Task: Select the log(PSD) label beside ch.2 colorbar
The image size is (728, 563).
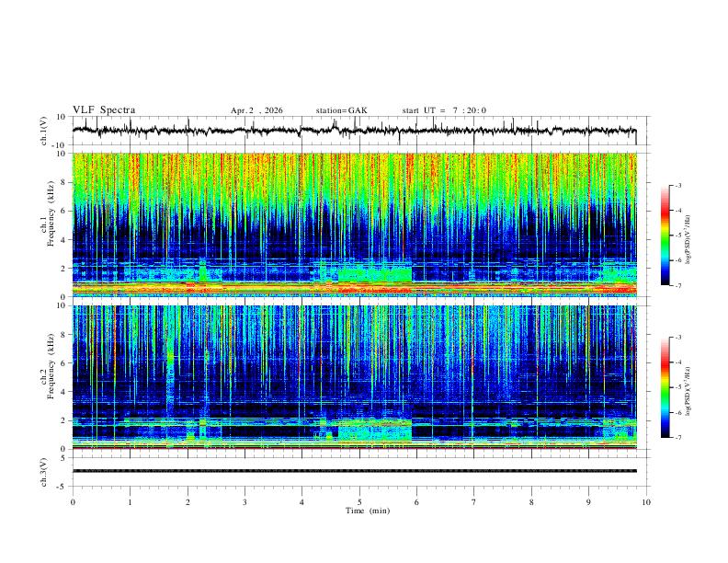Action: pos(688,392)
